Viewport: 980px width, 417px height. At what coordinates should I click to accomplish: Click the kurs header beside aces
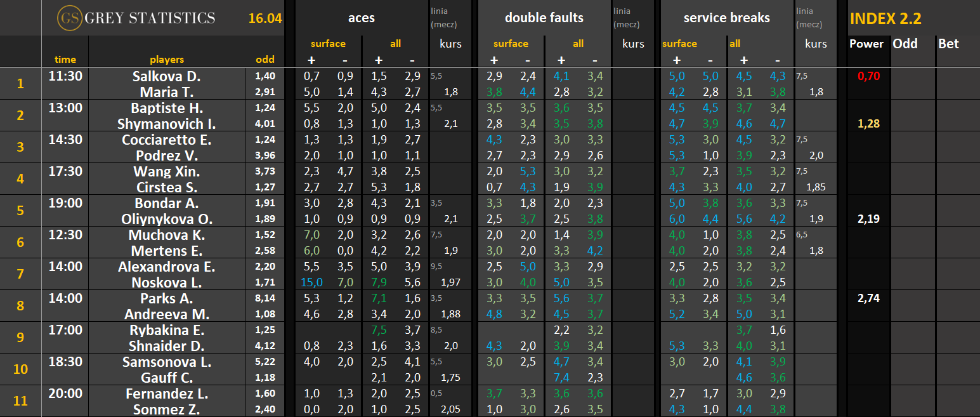pyautogui.click(x=450, y=44)
